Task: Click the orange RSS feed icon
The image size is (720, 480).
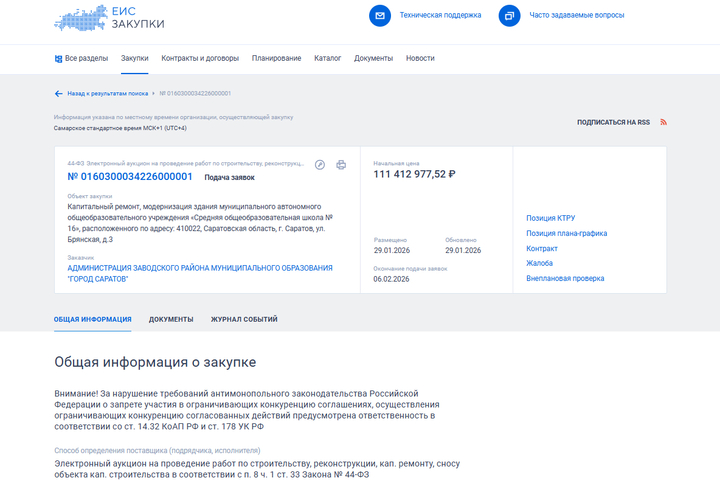Action: [663, 122]
